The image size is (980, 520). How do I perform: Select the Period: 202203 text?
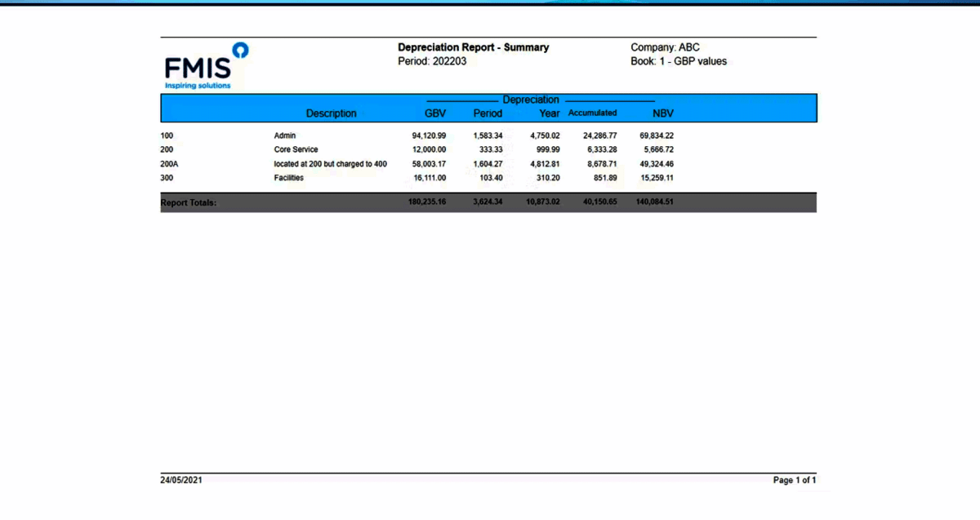pos(432,61)
